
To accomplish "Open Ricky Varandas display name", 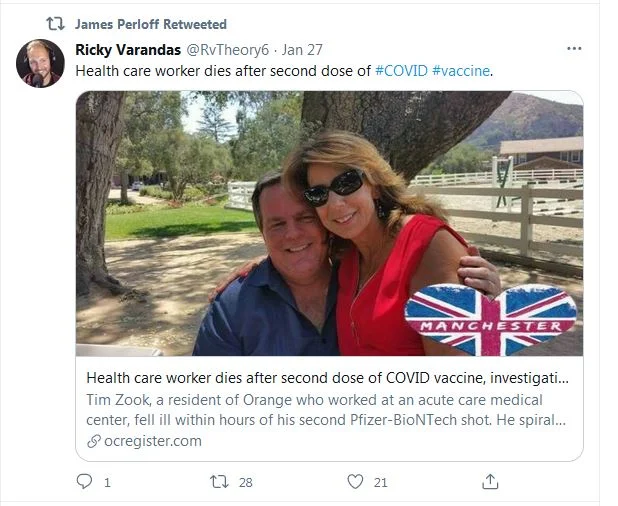I will pos(130,49).
